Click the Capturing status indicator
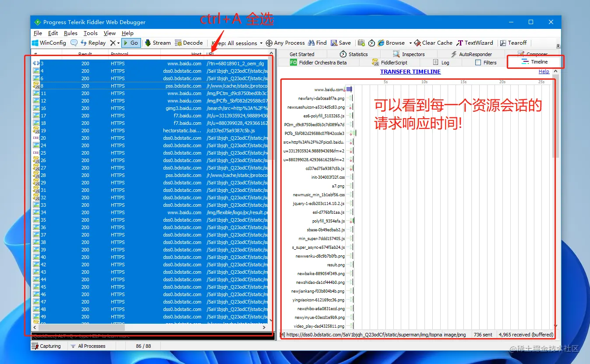590x364 pixels. (46, 346)
